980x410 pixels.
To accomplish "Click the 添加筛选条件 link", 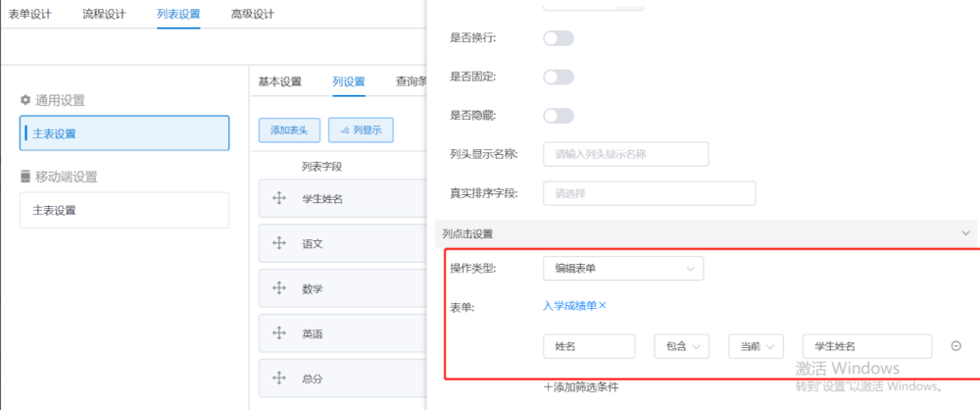I will (581, 387).
